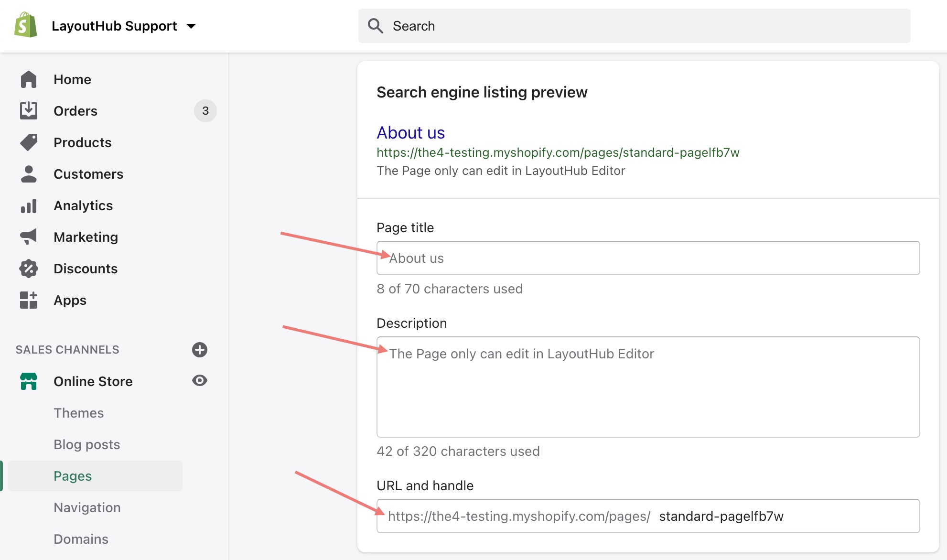This screenshot has height=560, width=947.
Task: Open the Home menu item
Action: click(72, 79)
